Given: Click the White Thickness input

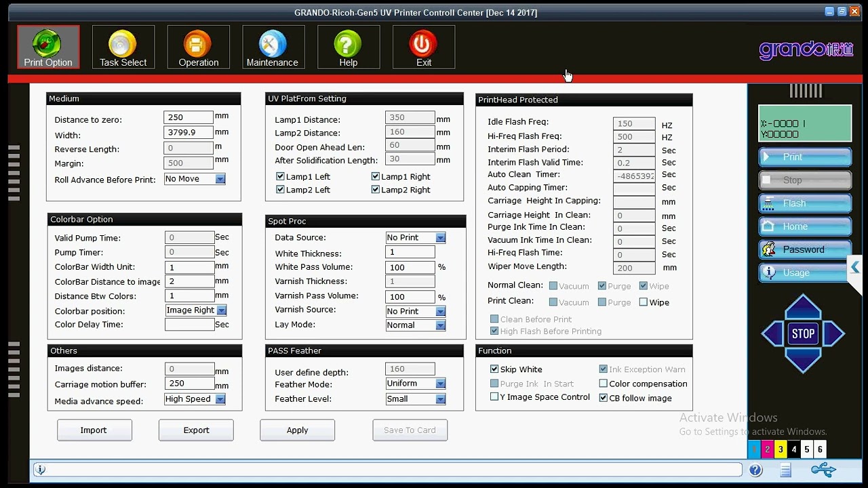Looking at the screenshot, I should click(410, 252).
